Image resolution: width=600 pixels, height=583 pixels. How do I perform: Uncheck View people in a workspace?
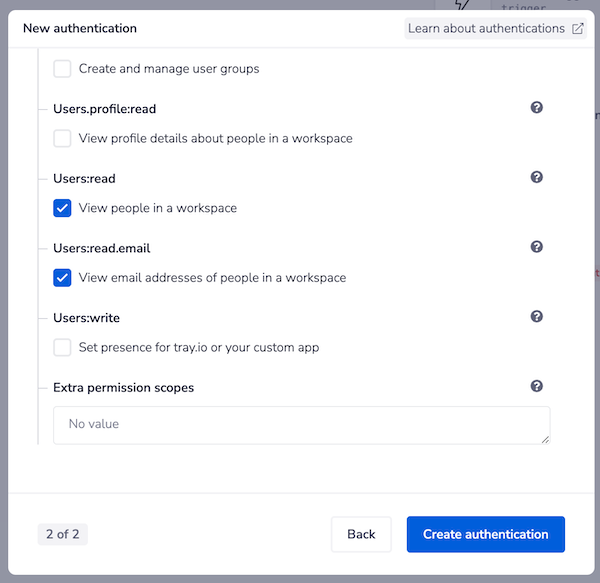(x=63, y=208)
